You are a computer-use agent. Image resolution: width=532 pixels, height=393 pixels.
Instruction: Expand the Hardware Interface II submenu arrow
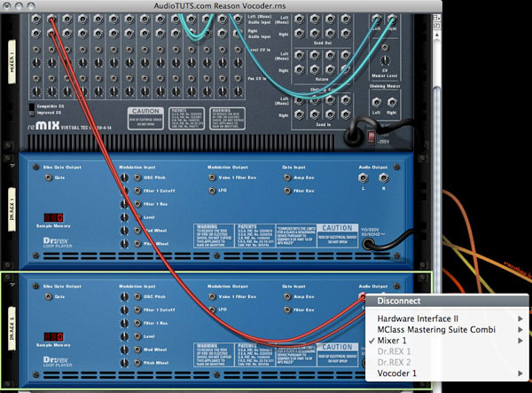click(520, 318)
